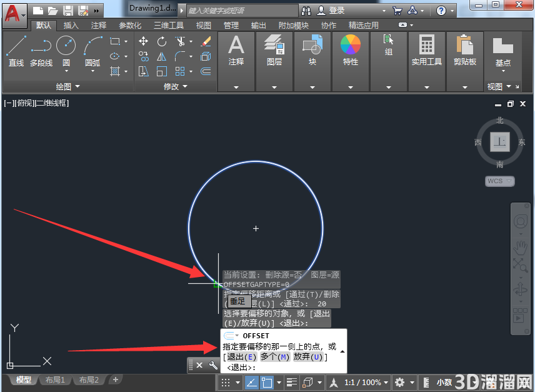The height and width of the screenshot is (392, 535).
Task: Click the Mirror tool icon
Action: point(162,56)
